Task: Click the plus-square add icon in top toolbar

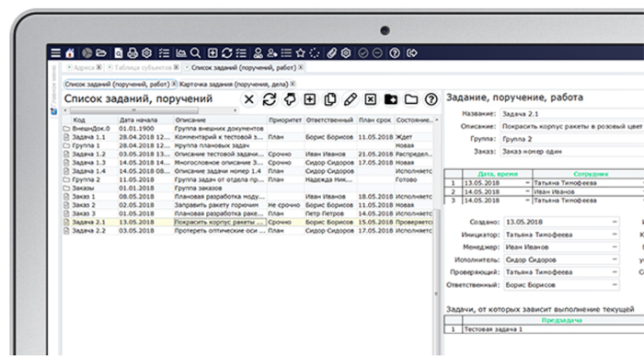Action: click(x=213, y=53)
